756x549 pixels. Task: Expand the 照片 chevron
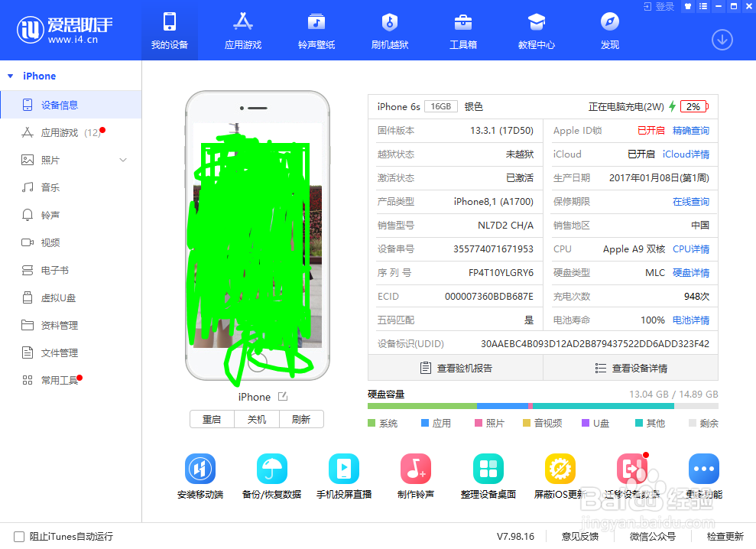[123, 160]
